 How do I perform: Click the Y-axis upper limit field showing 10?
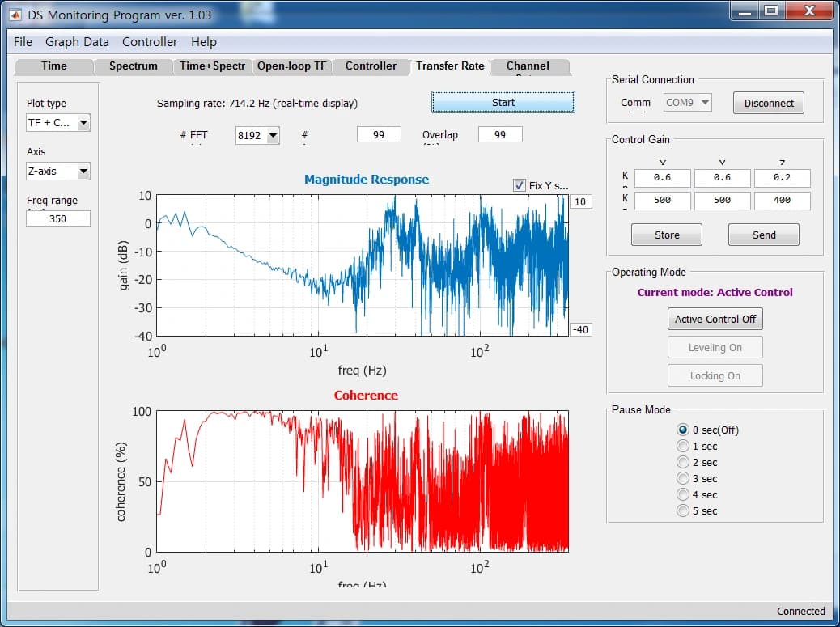coord(580,202)
